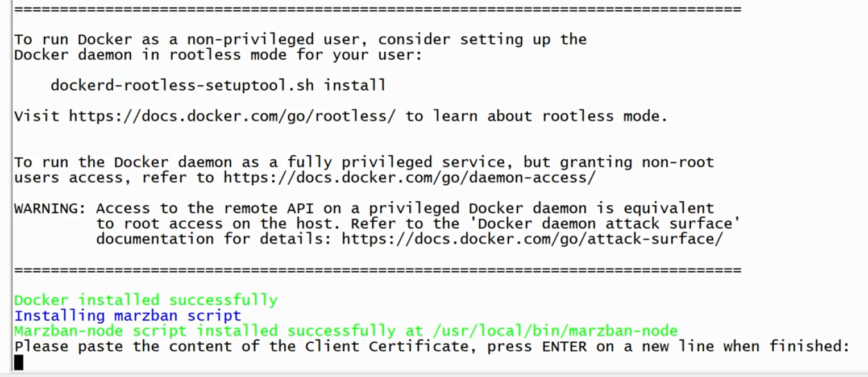Click the word ENTER in the prompt

pyautogui.click(x=564, y=346)
